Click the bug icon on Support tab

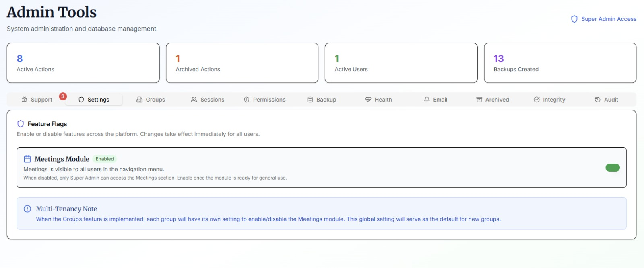(x=25, y=100)
